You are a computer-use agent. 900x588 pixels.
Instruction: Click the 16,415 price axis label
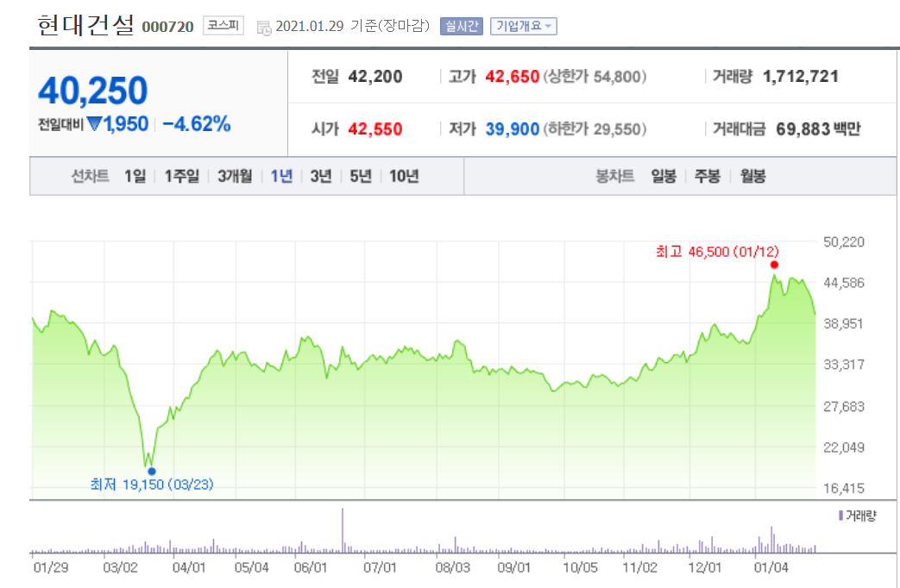coord(844,489)
